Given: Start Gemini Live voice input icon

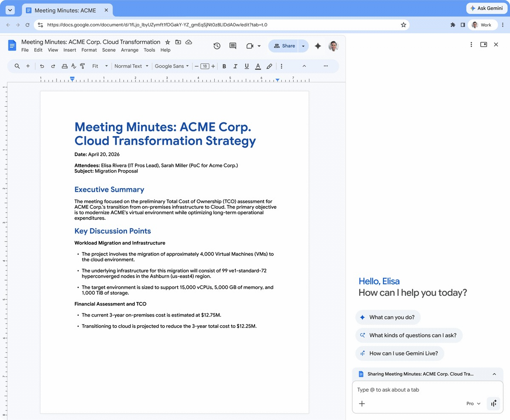Looking at the screenshot, I should coord(493,403).
